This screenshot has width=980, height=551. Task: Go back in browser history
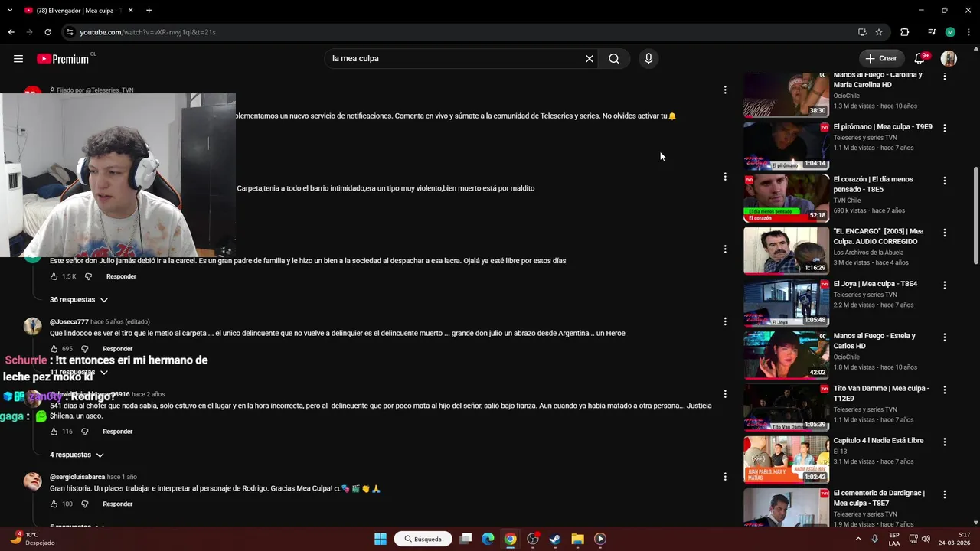click(11, 32)
